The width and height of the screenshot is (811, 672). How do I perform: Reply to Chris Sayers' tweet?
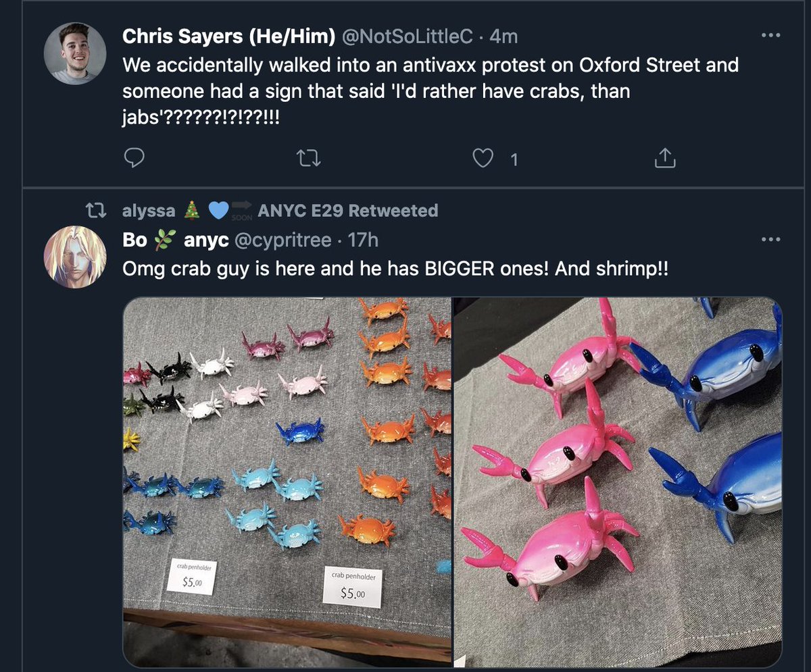click(x=135, y=159)
